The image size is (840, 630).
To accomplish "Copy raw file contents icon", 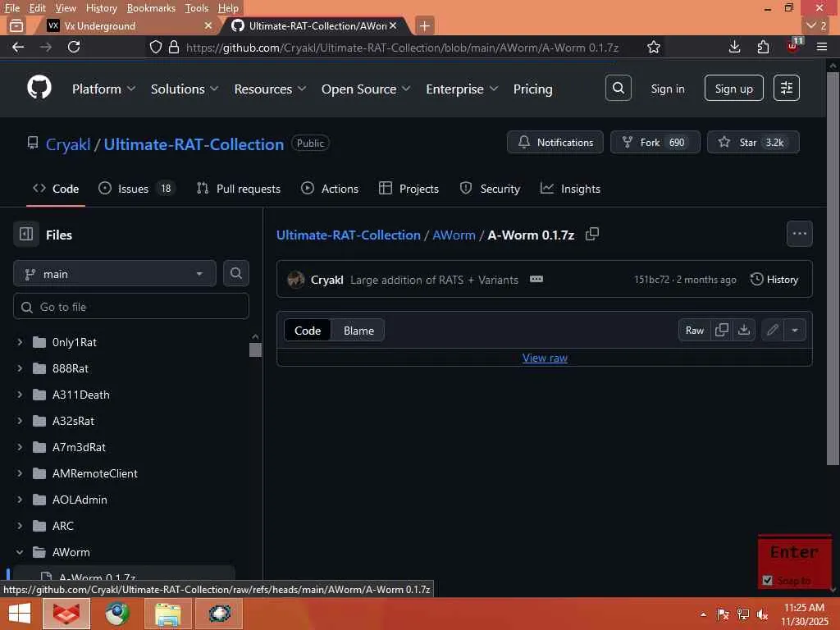I will pyautogui.click(x=722, y=330).
